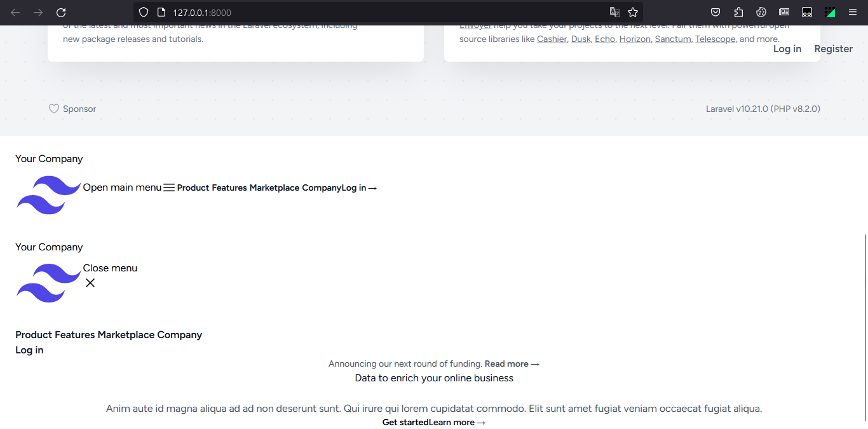The height and width of the screenshot is (429, 868).
Task: Reload the page with the refresh icon
Action: point(61,12)
